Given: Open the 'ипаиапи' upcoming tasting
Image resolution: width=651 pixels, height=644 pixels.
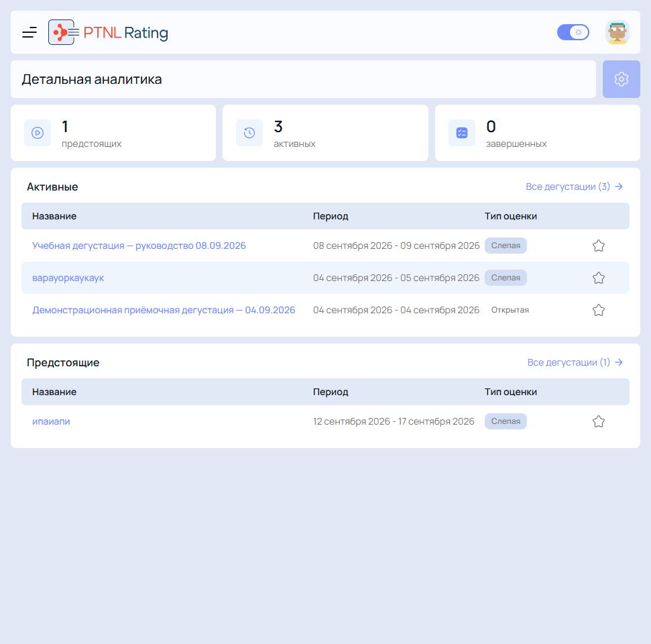Looking at the screenshot, I should pos(51,421).
